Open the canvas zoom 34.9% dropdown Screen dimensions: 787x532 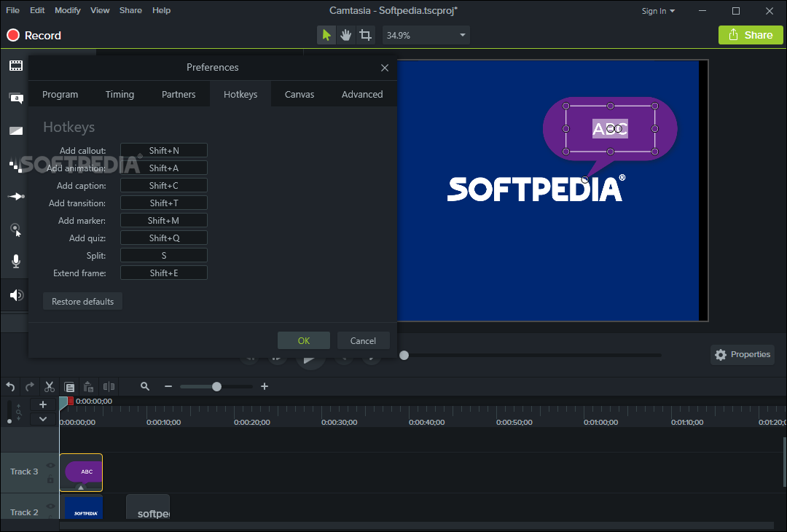tap(426, 35)
